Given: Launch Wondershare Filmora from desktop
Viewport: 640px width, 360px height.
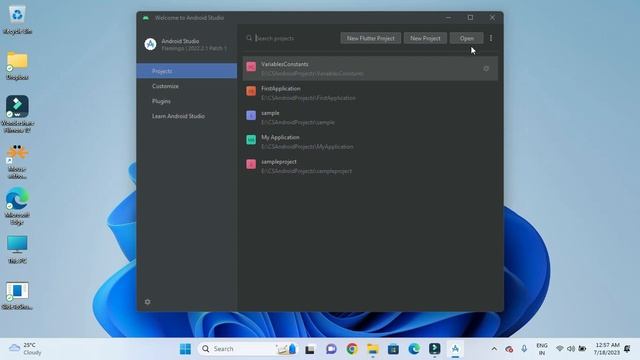Looking at the screenshot, I should (17, 113).
